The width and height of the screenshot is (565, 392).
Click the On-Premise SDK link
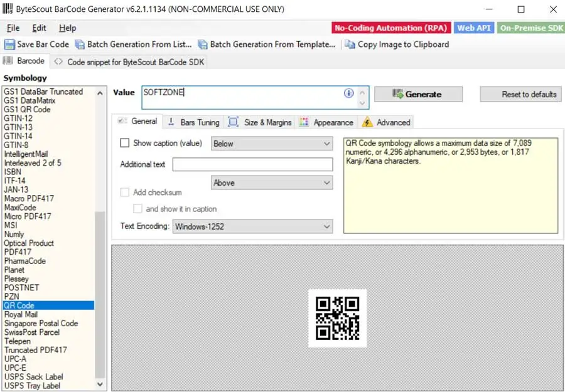coord(531,28)
